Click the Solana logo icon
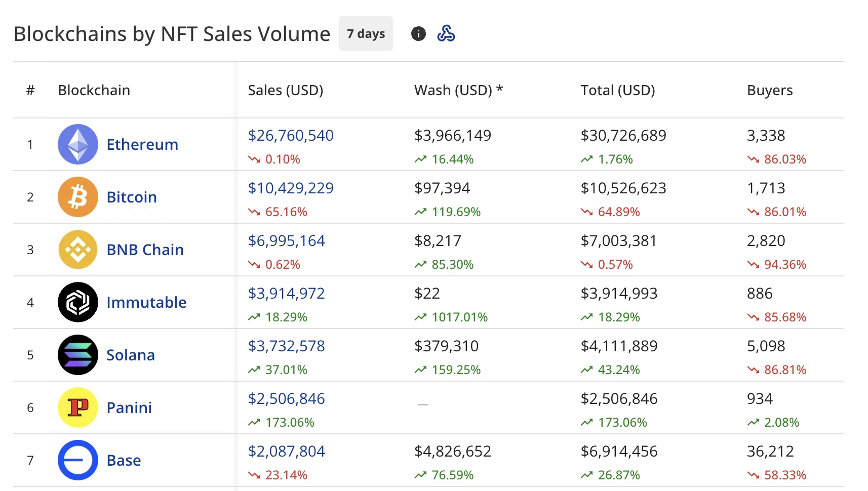Screen dimensions: 868x491 [77, 355]
